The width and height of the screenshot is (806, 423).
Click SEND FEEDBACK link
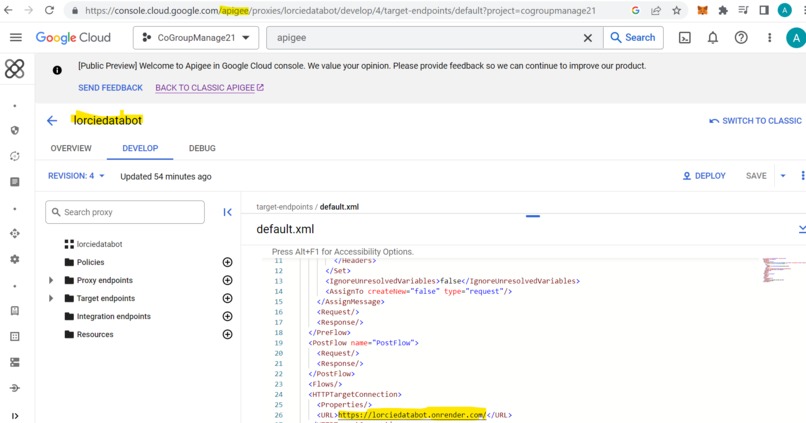[111, 88]
